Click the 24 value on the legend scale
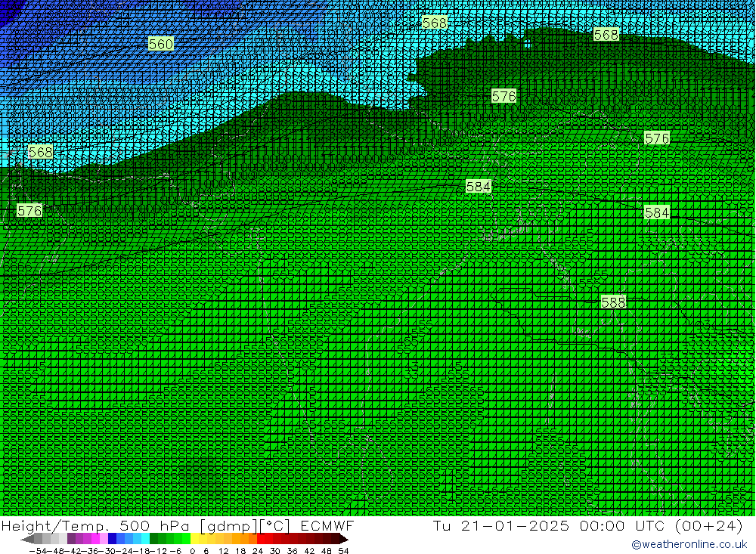756x554 pixels. [258, 551]
